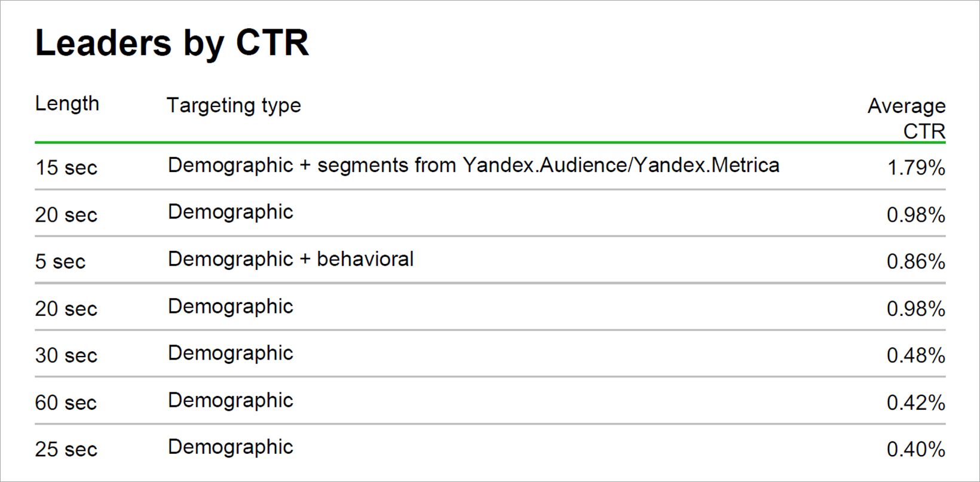Select the Yandex.Audience/Yandex.Metrica segments targeting cell
980x482 pixels.
pyautogui.click(x=473, y=165)
